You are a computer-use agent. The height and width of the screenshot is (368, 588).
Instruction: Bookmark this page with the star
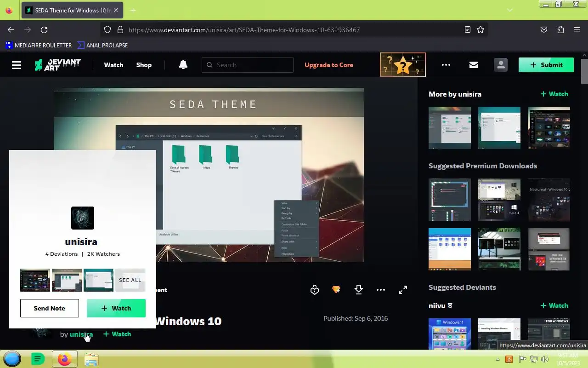(481, 29)
